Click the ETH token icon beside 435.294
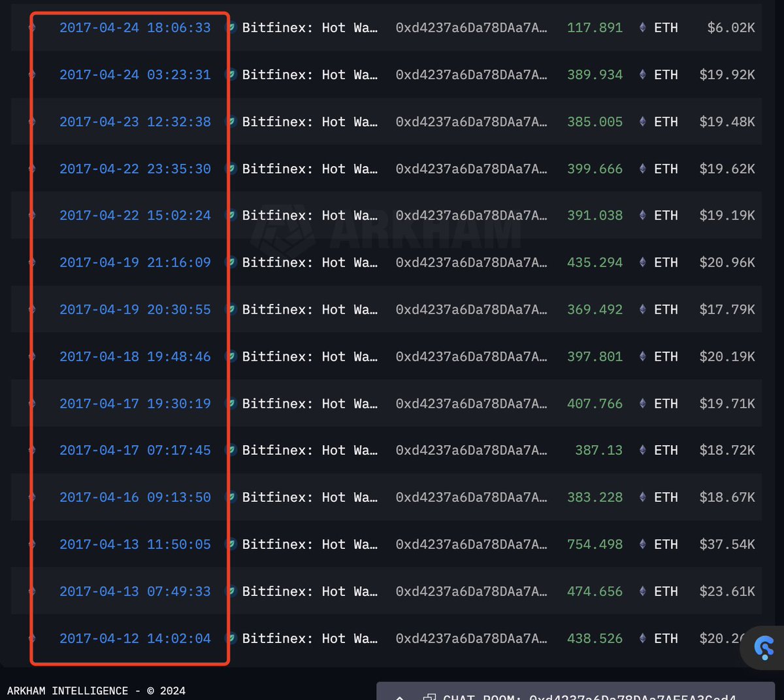 coord(642,262)
